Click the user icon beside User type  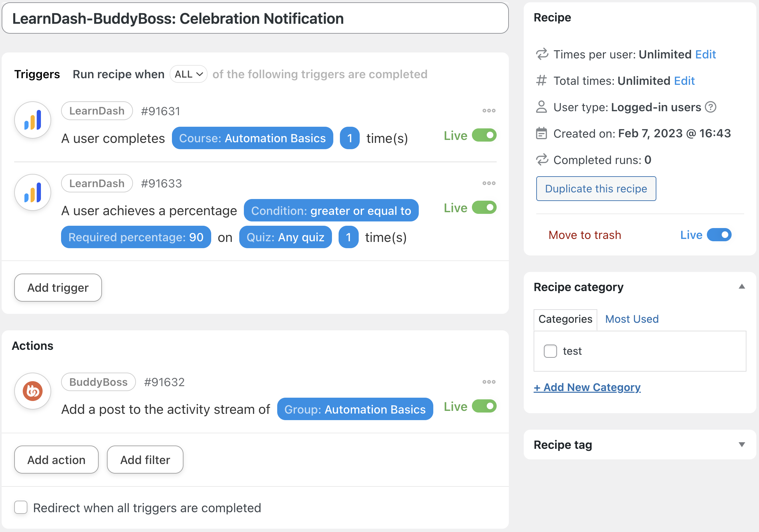pos(541,107)
